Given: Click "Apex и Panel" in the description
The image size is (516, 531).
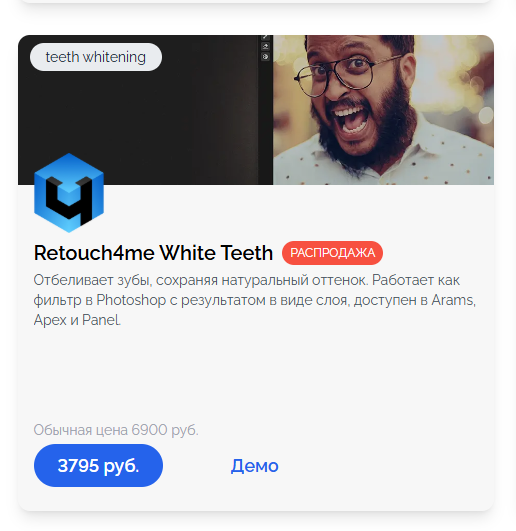Looking at the screenshot, I should (x=77, y=320).
